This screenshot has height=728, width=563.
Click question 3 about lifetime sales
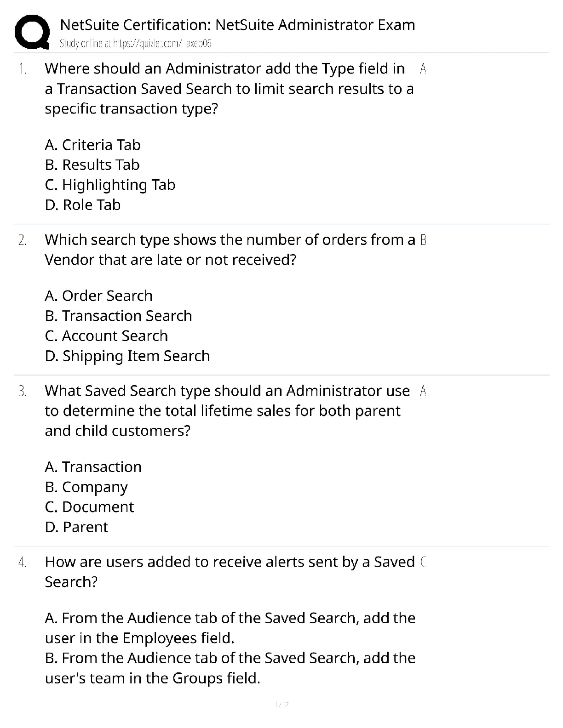coord(227,410)
